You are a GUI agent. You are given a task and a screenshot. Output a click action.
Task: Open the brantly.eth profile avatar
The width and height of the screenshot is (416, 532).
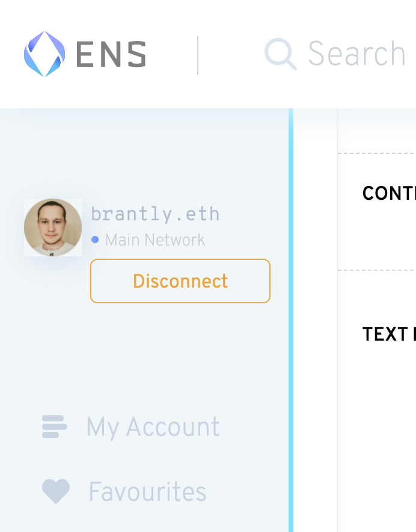[x=53, y=227]
